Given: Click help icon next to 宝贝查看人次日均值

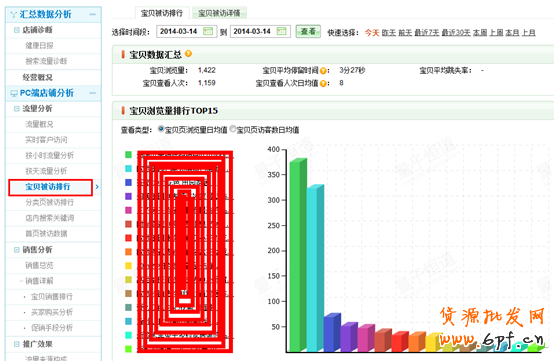Looking at the screenshot, I should coord(323,83).
